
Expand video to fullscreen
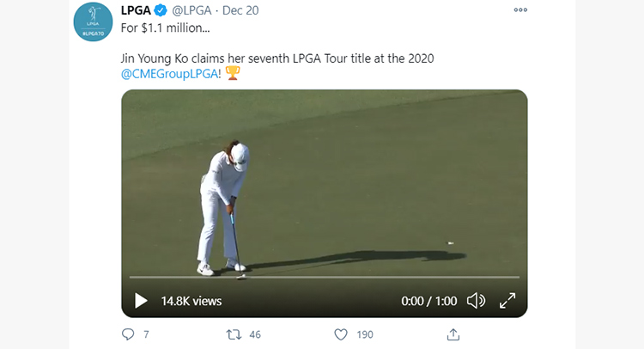point(507,301)
